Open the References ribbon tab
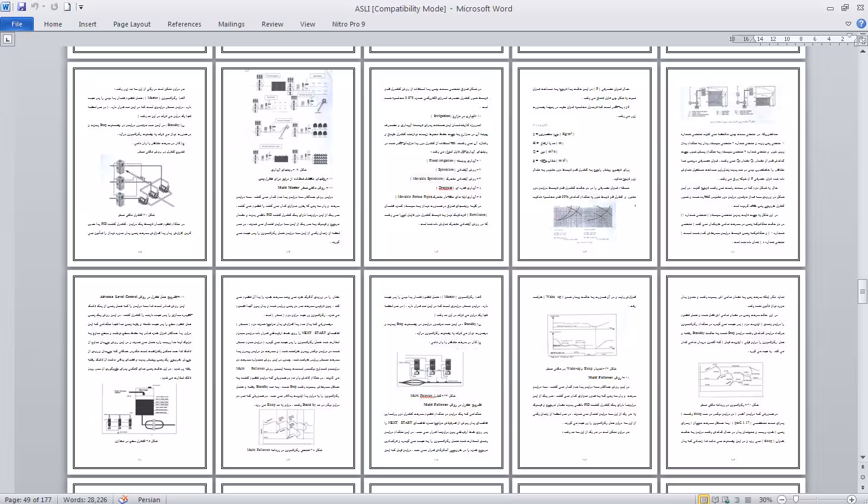868x504 pixels. tap(184, 24)
